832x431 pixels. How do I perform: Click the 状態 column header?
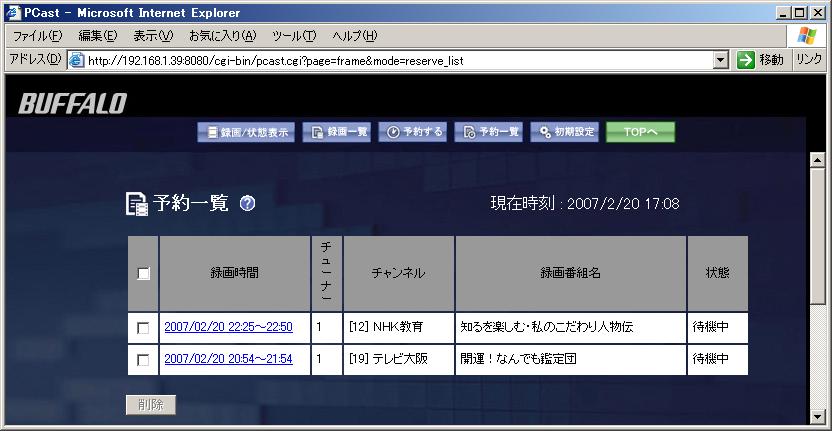(717, 273)
